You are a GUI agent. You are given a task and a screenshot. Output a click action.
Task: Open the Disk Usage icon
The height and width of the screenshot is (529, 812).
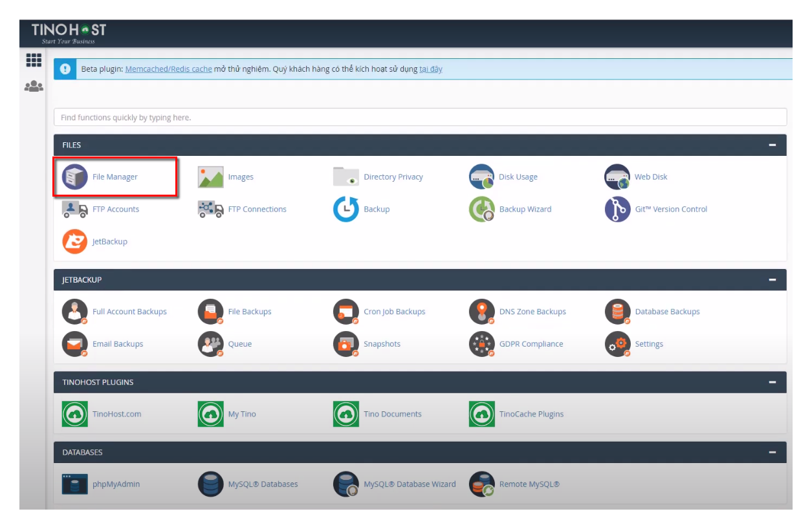coord(481,177)
